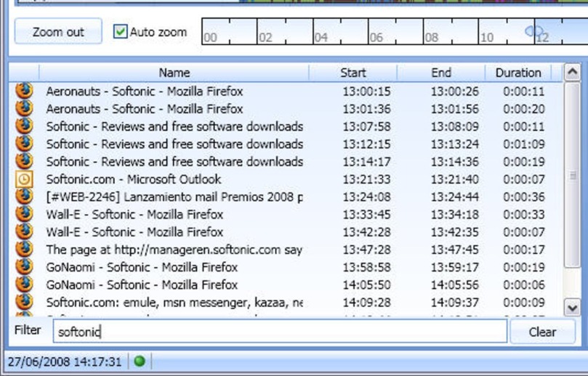
Task: Sort by the End column header
Action: click(441, 73)
